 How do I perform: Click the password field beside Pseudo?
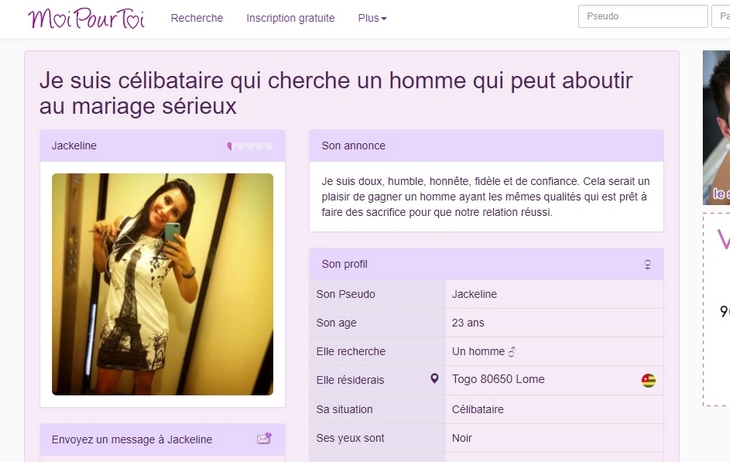tap(721, 17)
